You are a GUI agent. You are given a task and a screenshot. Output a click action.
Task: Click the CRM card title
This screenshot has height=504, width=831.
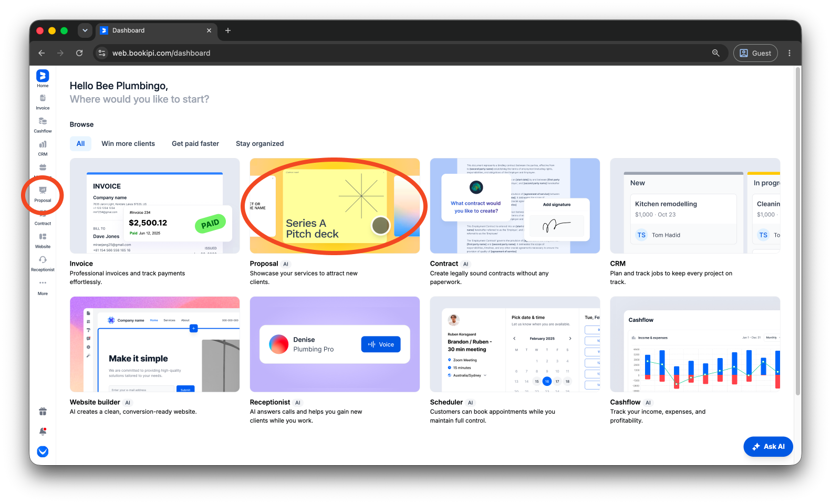point(618,264)
